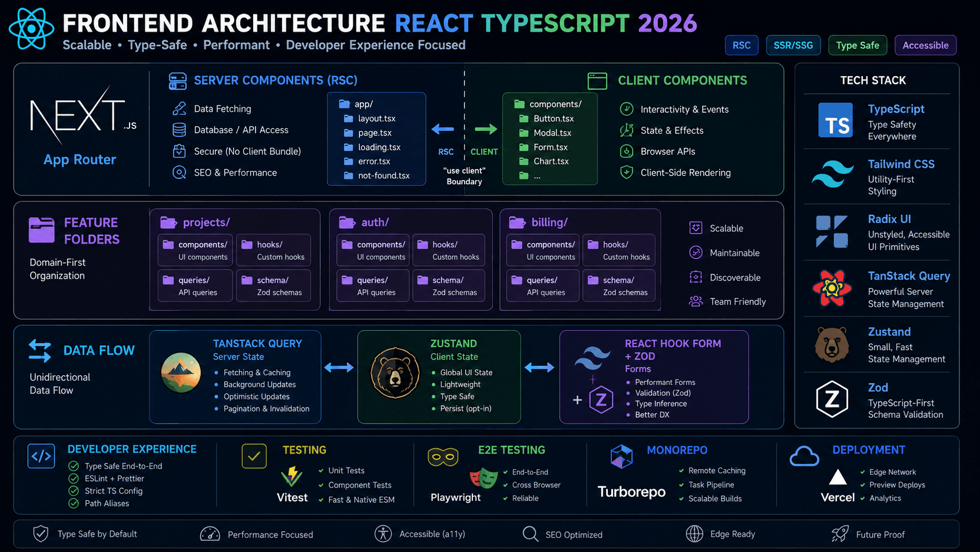Click the Interactivity & Events icon

[x=627, y=109]
